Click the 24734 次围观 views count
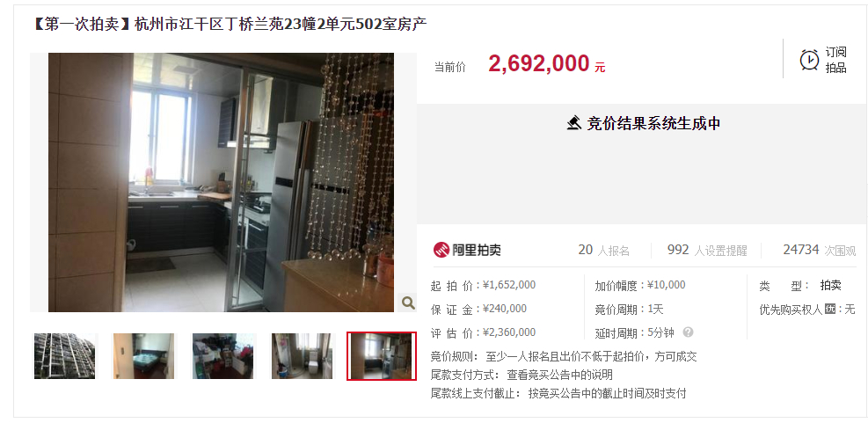 [x=820, y=251]
